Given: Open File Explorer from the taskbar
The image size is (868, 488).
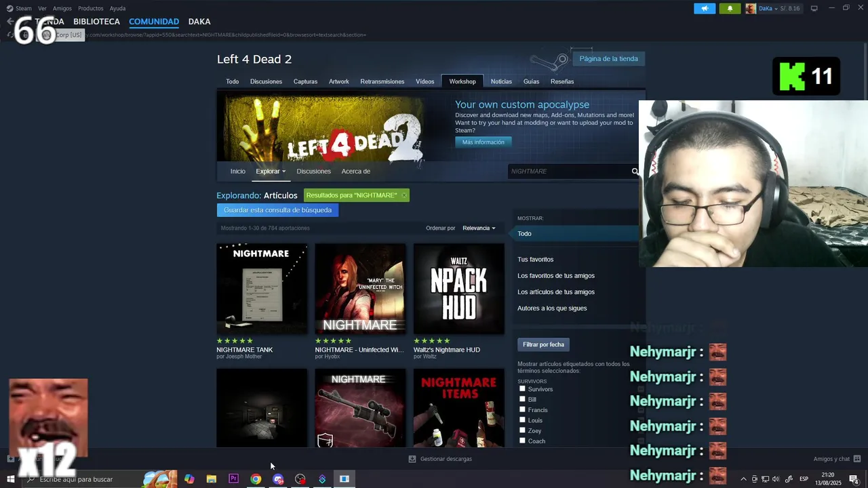Looking at the screenshot, I should pyautogui.click(x=212, y=479).
